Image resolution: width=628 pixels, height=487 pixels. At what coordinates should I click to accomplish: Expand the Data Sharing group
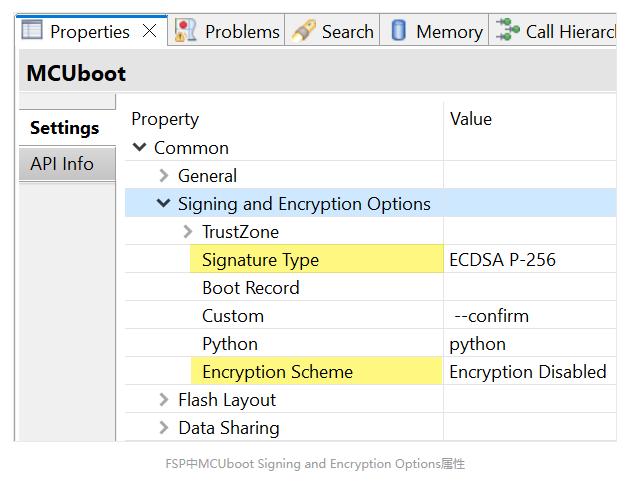point(164,427)
